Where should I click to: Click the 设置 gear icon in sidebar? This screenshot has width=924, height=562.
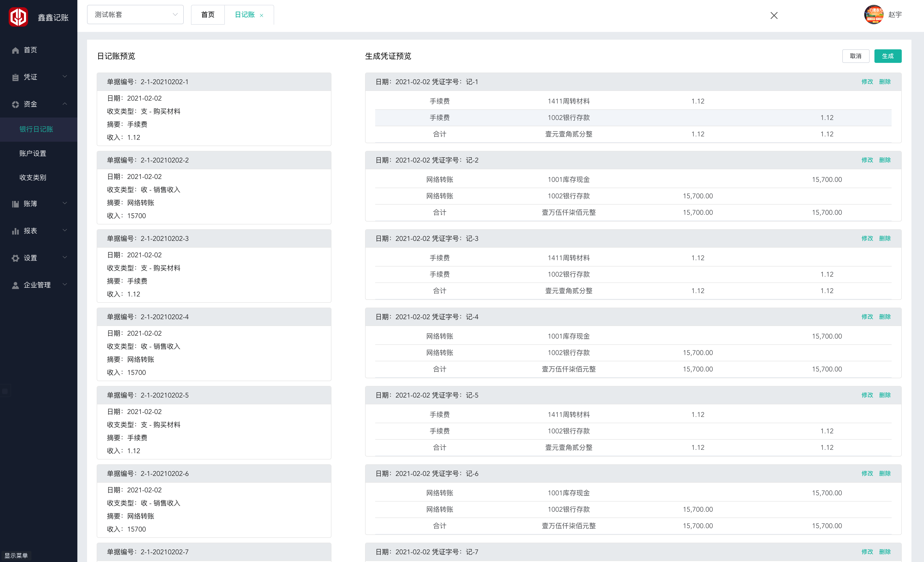click(x=15, y=258)
